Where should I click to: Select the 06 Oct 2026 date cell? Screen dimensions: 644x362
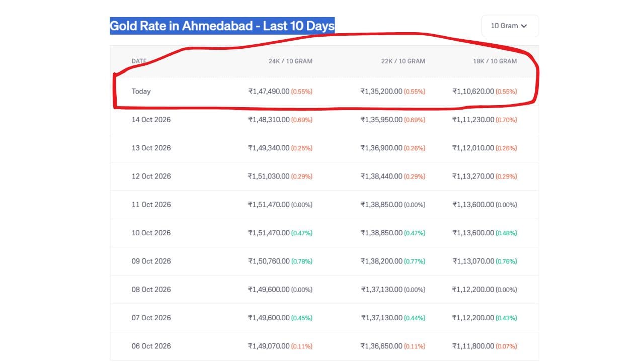(151, 346)
